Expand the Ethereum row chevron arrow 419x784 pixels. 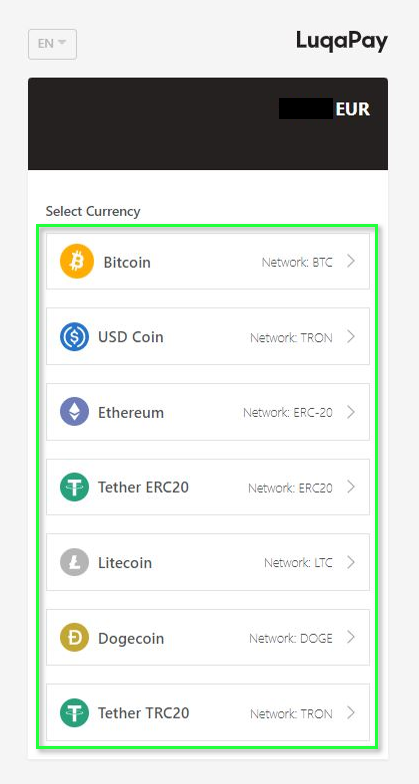pos(351,412)
